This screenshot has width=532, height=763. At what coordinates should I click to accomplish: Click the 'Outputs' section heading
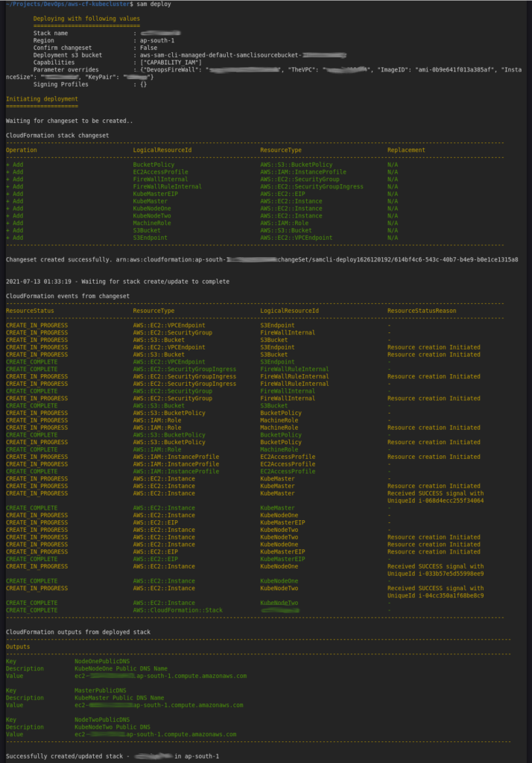click(18, 647)
